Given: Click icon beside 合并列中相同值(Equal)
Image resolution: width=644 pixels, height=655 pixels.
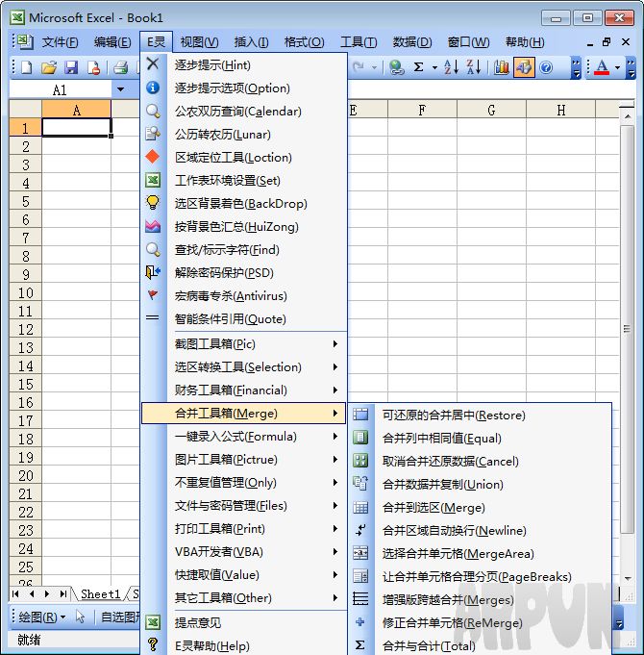Looking at the screenshot, I should pos(360,438).
